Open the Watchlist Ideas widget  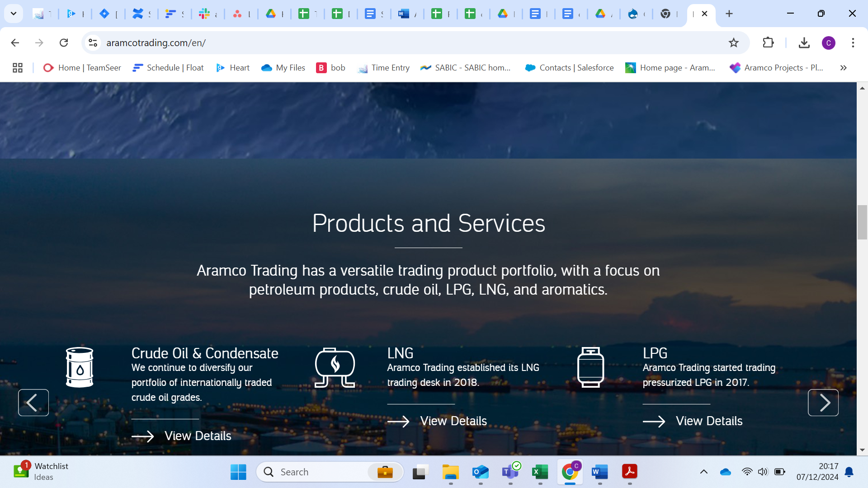click(41, 472)
